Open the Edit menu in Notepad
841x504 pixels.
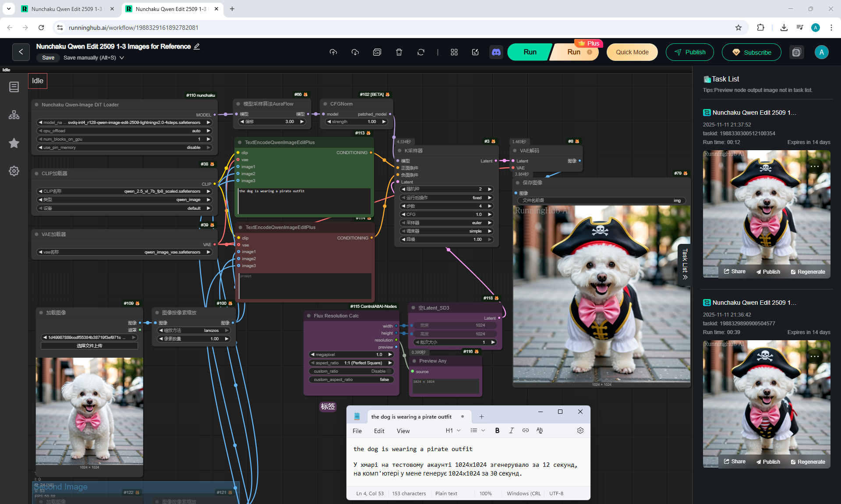point(379,431)
